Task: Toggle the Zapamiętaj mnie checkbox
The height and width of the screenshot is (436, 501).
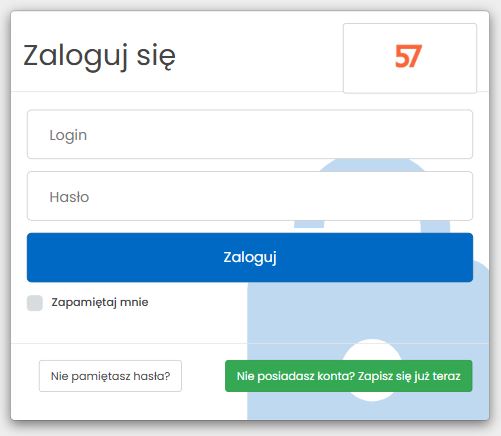Action: click(35, 303)
